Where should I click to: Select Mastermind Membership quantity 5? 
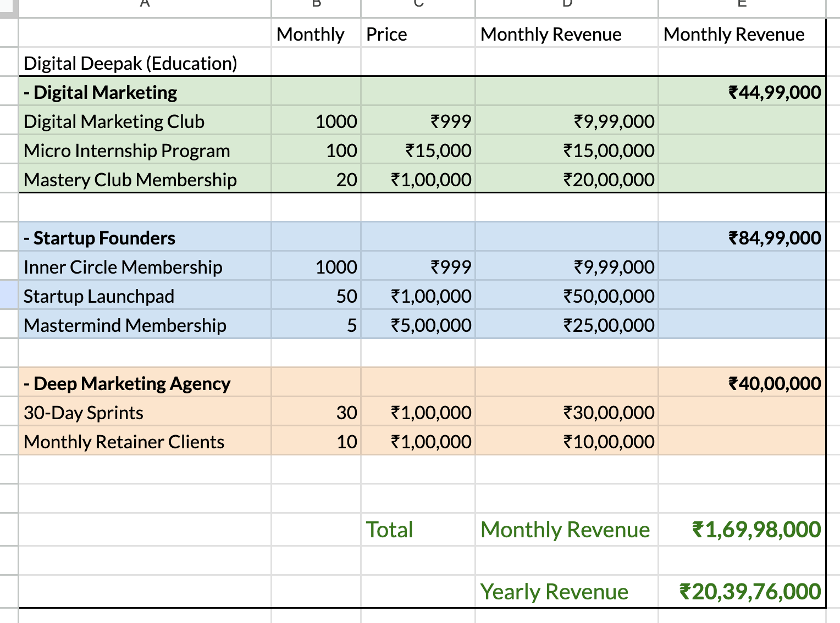point(316,325)
